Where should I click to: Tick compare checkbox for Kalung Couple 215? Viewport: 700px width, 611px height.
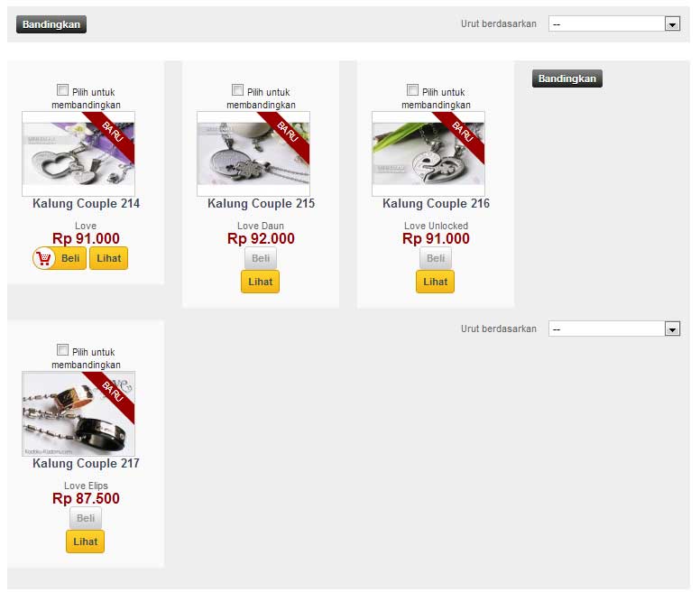pos(237,89)
